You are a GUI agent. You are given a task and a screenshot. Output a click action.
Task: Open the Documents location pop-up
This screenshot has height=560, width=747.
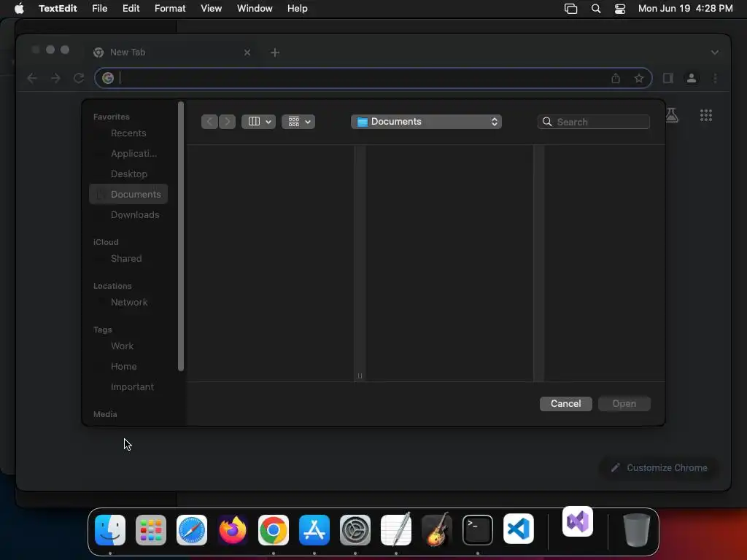[x=426, y=122]
